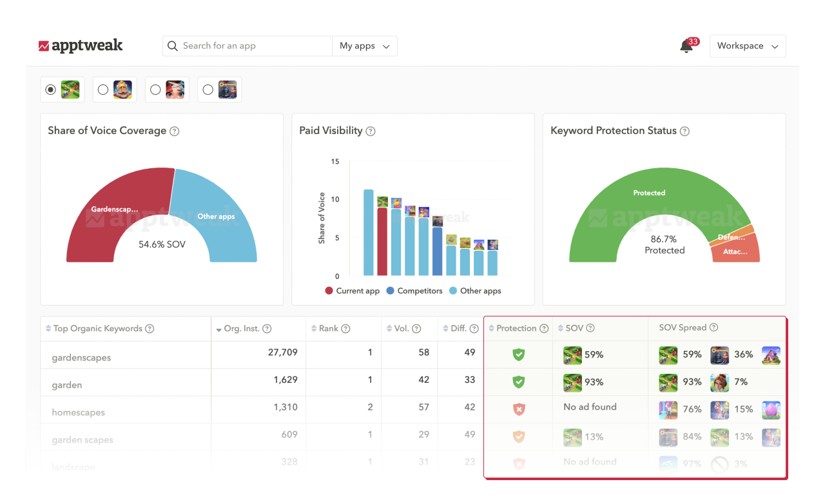Select the Gardenscapes app radio button
Screen dimensions: 825x504
50,90
